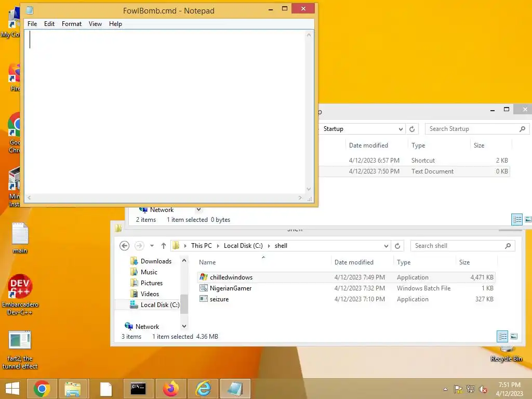The image size is (532, 399).
Task: Refresh the Startup folder window
Action: click(412, 129)
